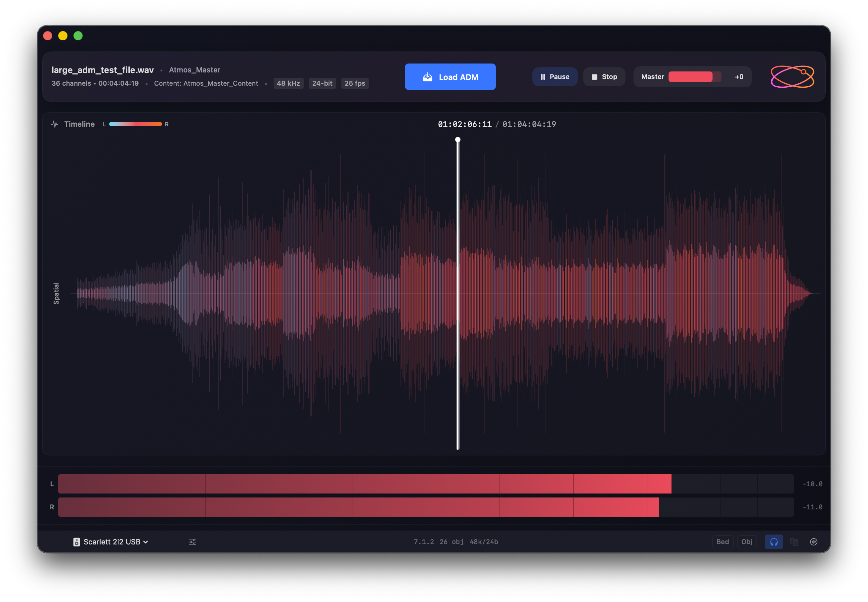Click the 01:02:06:11 timecode display
The image size is (868, 602).
[465, 124]
